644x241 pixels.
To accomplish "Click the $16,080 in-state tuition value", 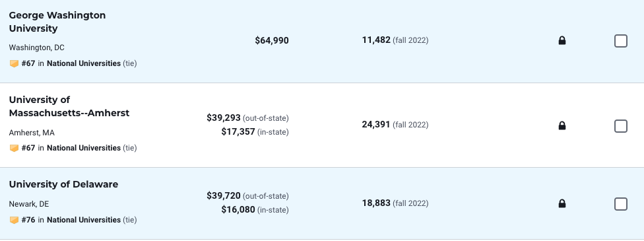I will 238,209.
